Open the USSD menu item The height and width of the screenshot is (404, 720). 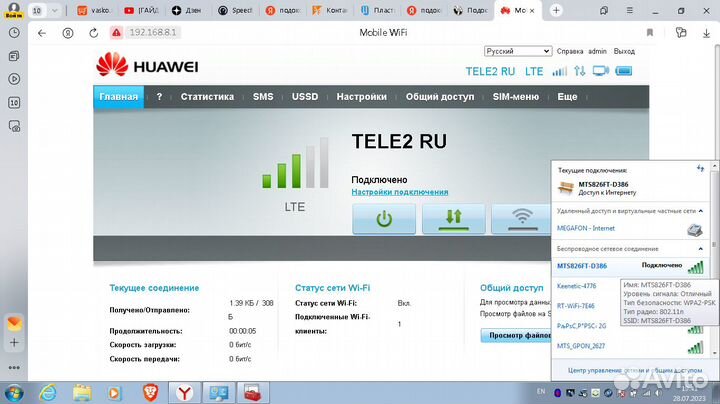pyautogui.click(x=305, y=97)
